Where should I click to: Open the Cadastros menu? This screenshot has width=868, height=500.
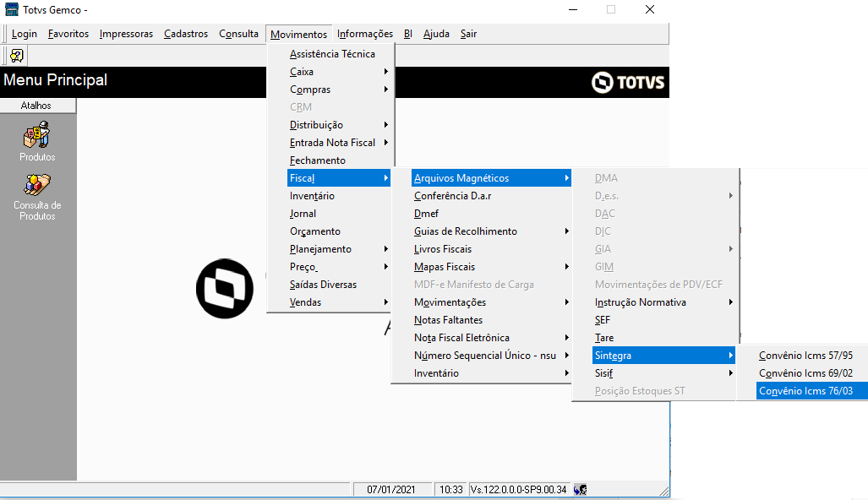[186, 34]
